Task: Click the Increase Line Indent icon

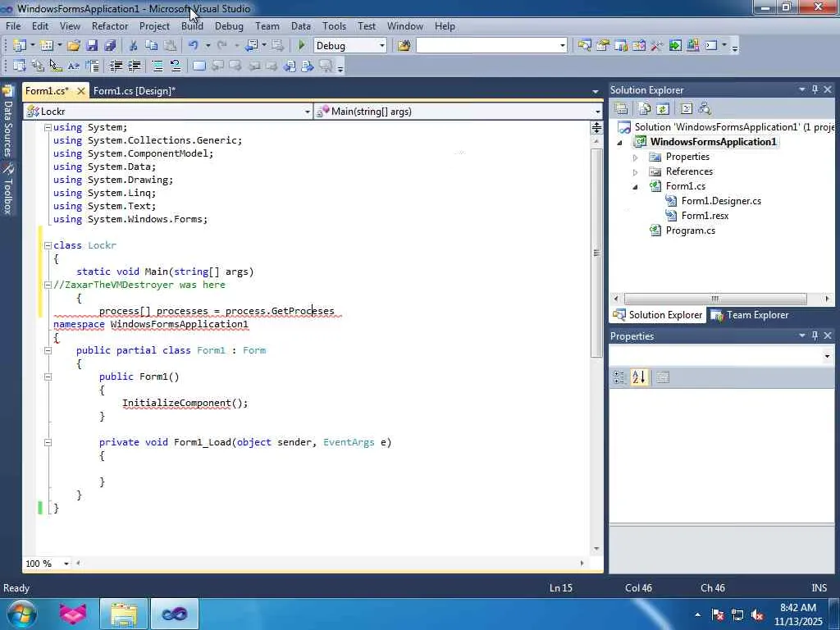Action: pyautogui.click(x=134, y=66)
